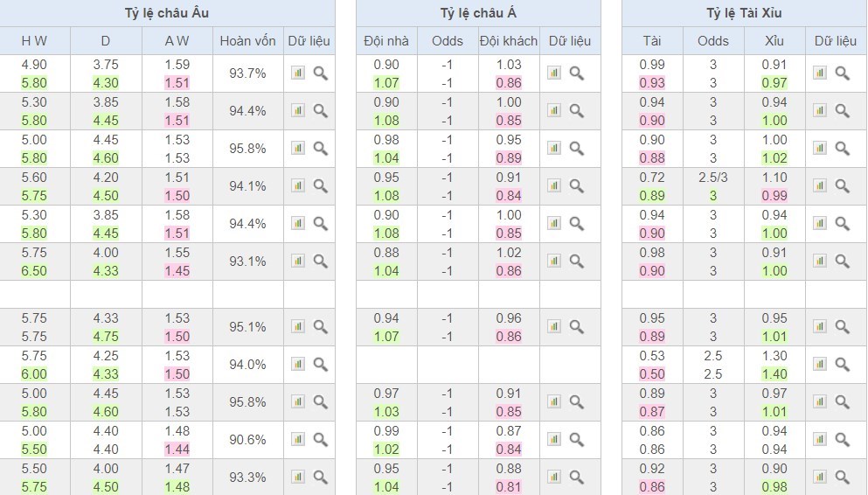Click the 'H W' column header
Image resolution: width=868 pixels, height=495 pixels.
[x=34, y=41]
